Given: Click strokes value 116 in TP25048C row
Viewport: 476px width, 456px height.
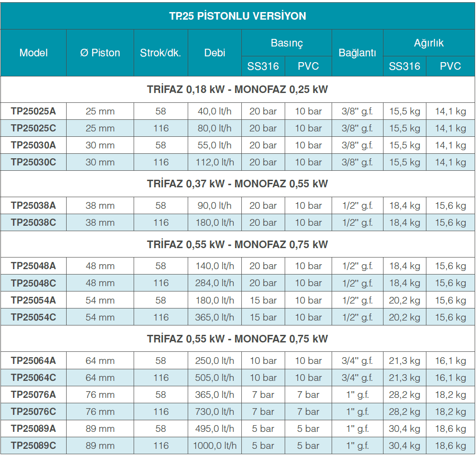Looking at the screenshot, I should 160,283.
